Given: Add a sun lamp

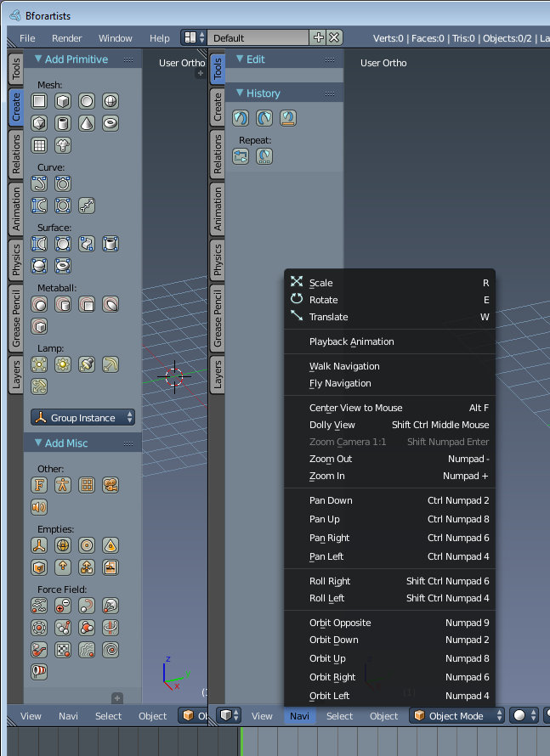Looking at the screenshot, I should 63,364.
